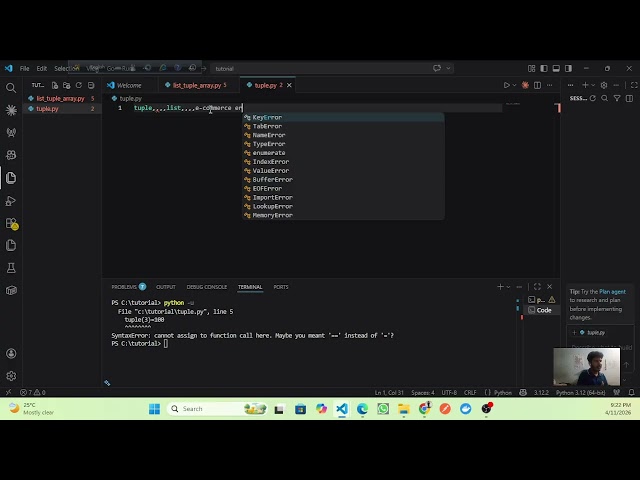
Task: Change indentation via Spaces: 4
Action: [423, 393]
